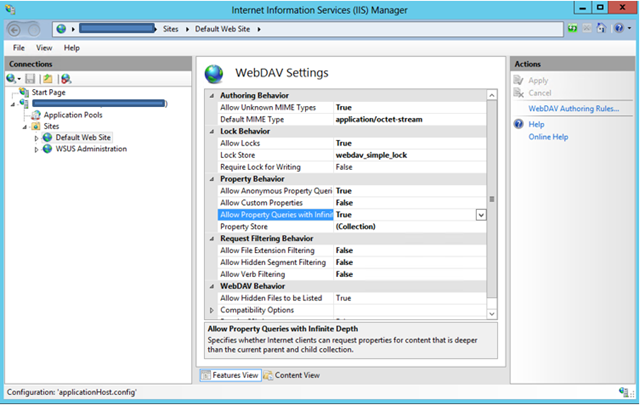
Task: Click the Create New Connection globe icon
Action: coord(11,78)
